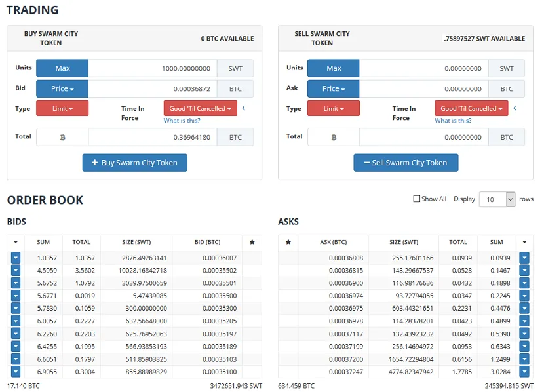Click the Bid price field showing 0.00036872
The width and height of the screenshot is (544, 392).
[153, 88]
